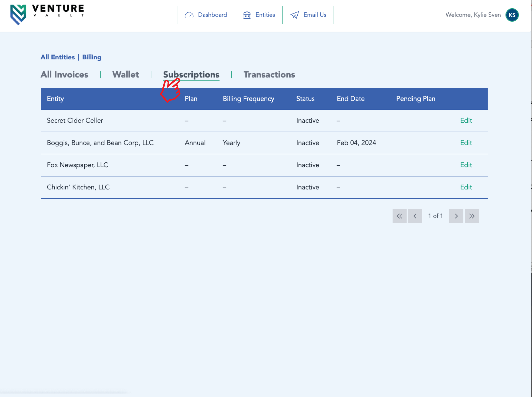Edit the Fox Newspaper, LLC subscription
The height and width of the screenshot is (397, 532).
(466, 165)
